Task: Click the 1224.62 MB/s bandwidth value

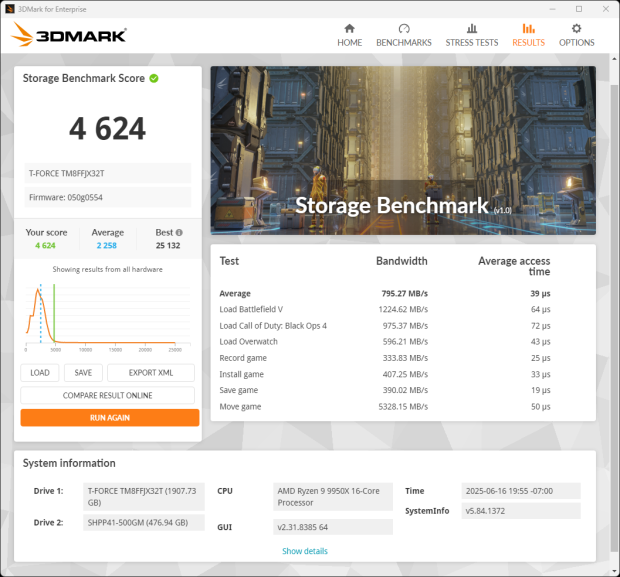Action: point(403,309)
